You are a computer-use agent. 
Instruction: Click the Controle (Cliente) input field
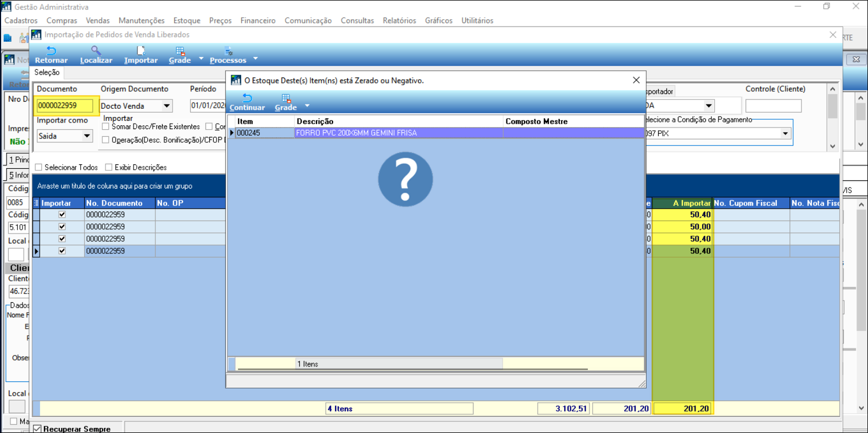774,106
